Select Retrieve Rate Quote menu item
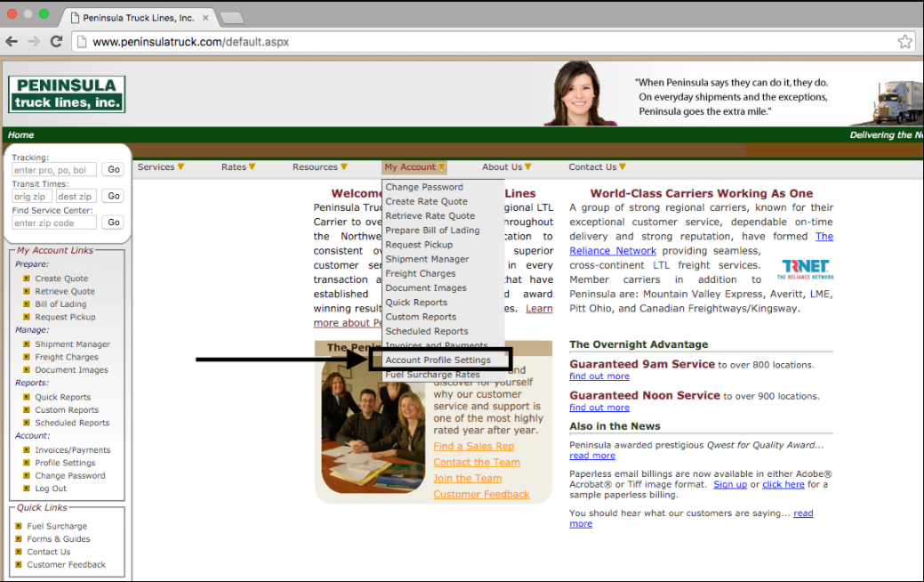Image resolution: width=924 pixels, height=582 pixels. (430, 215)
